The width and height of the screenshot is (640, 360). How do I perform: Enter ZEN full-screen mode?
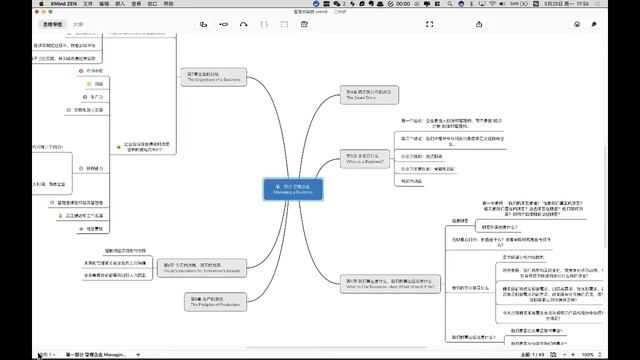[429, 24]
